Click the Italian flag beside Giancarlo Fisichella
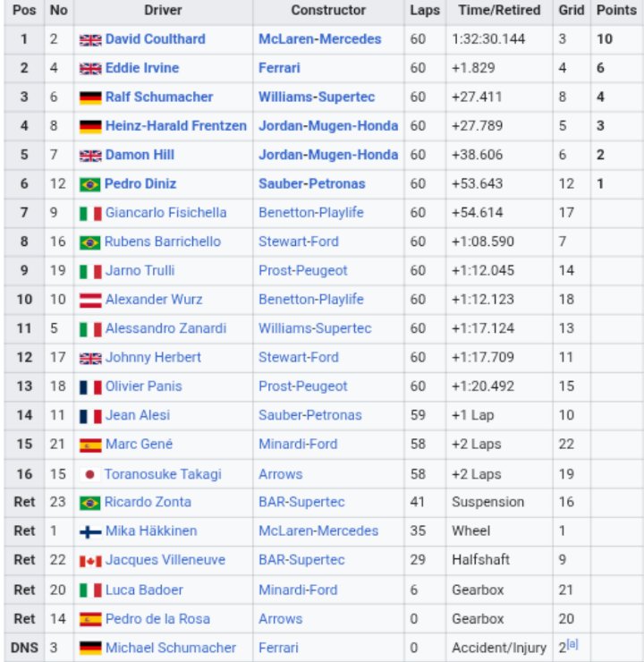This screenshot has width=644, height=662. [90, 214]
